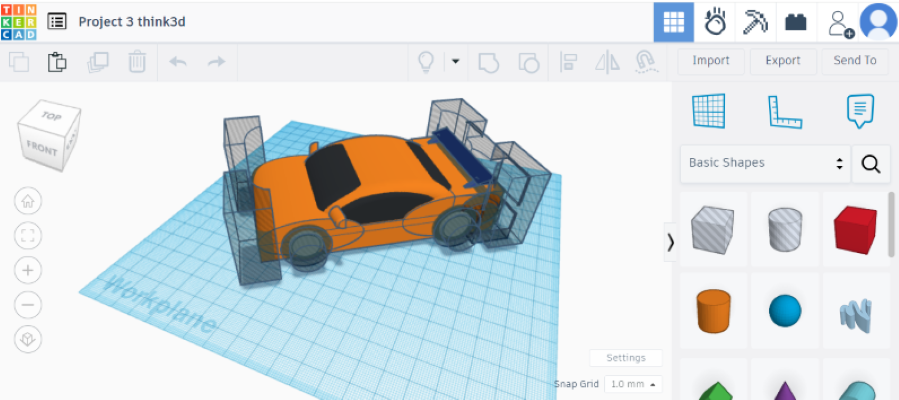Viewport: 899px width, 400px height.
Task: Toggle the Show all lightbulb icon
Action: (425, 61)
